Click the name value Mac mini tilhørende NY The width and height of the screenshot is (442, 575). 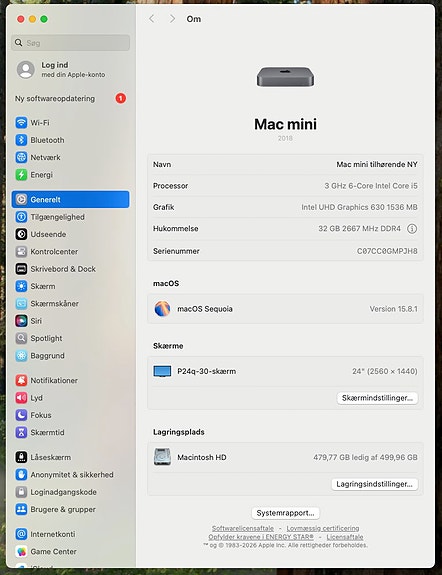pos(377,164)
